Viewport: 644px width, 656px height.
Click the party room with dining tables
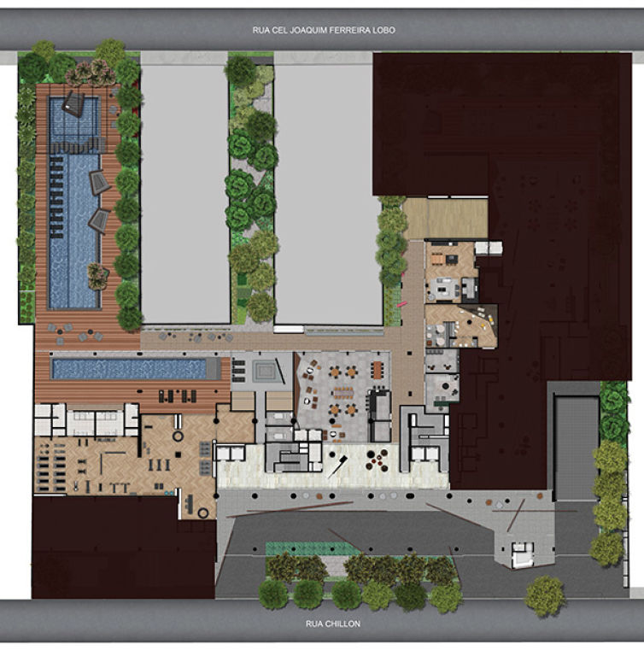pos(342,396)
